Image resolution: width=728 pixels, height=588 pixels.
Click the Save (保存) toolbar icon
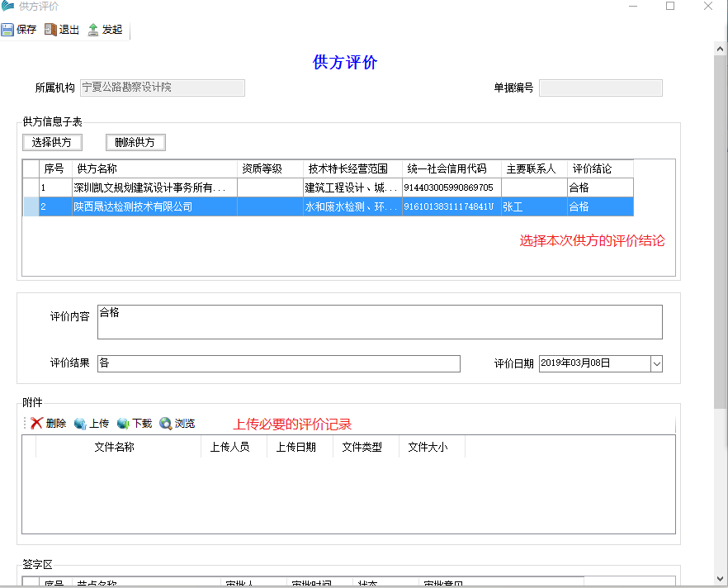(7, 30)
